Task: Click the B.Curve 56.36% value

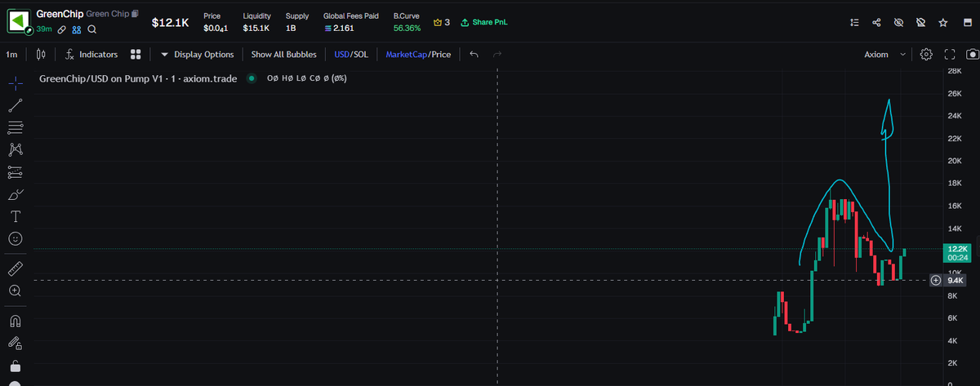Action: [x=407, y=28]
